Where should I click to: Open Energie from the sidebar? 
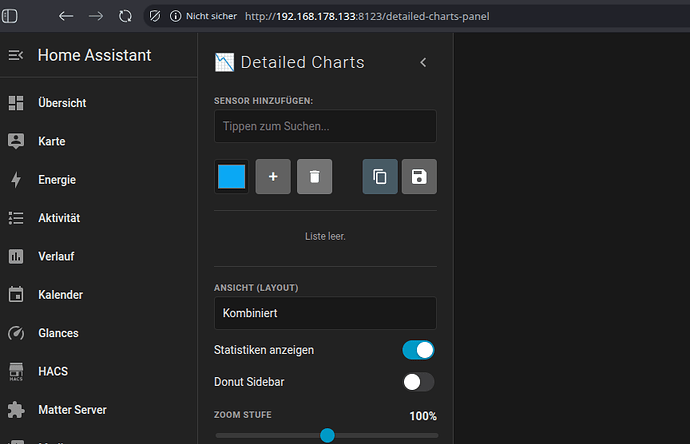coord(57,180)
